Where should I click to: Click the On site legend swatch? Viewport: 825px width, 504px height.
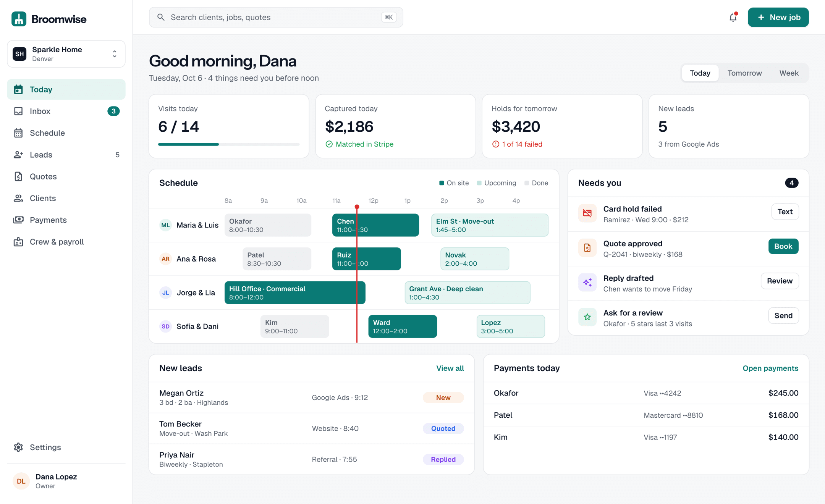point(442,183)
